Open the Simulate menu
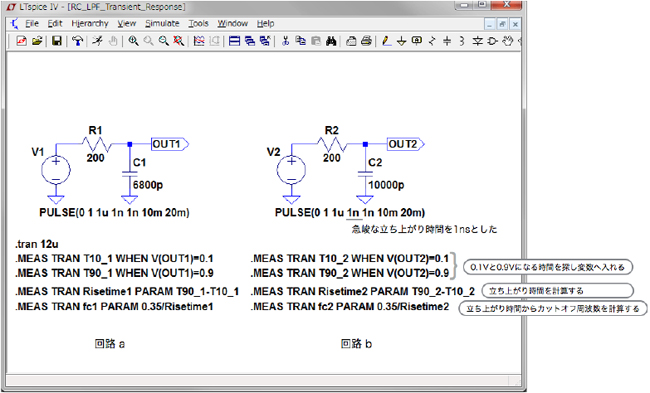This screenshot has height=393, width=650. (x=162, y=24)
